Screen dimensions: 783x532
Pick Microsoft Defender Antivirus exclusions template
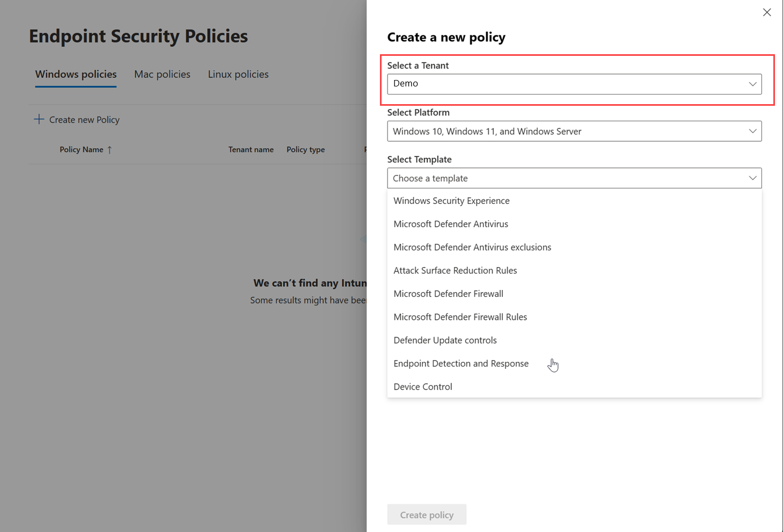pos(574,247)
